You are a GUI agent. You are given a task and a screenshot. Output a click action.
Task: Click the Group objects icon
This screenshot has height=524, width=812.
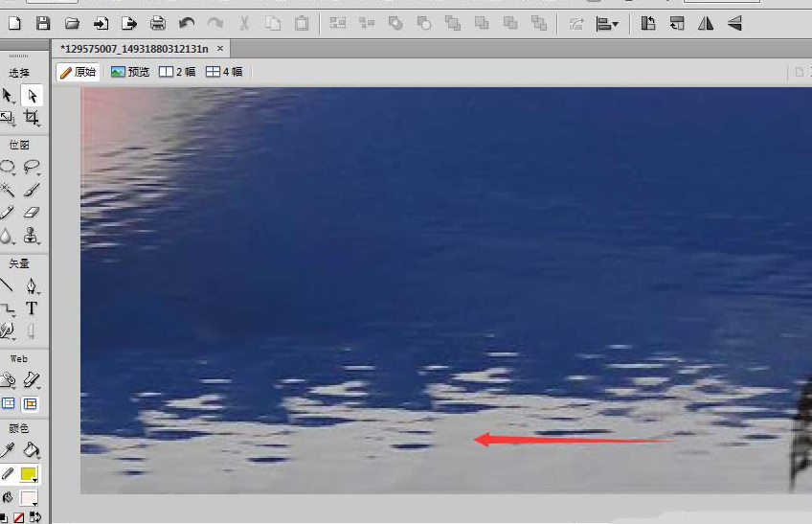coord(338,23)
